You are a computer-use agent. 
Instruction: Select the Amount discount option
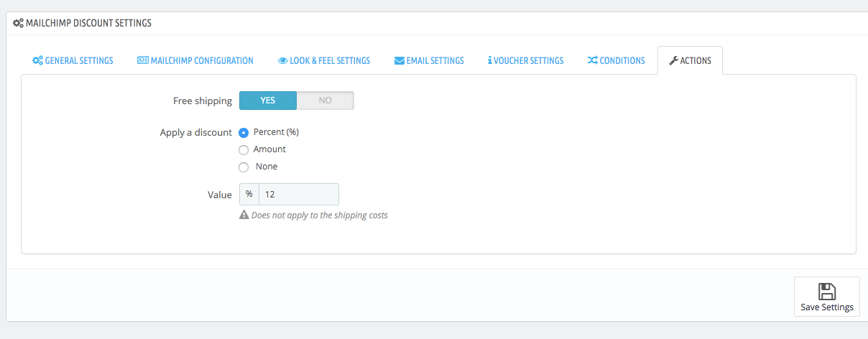[244, 150]
